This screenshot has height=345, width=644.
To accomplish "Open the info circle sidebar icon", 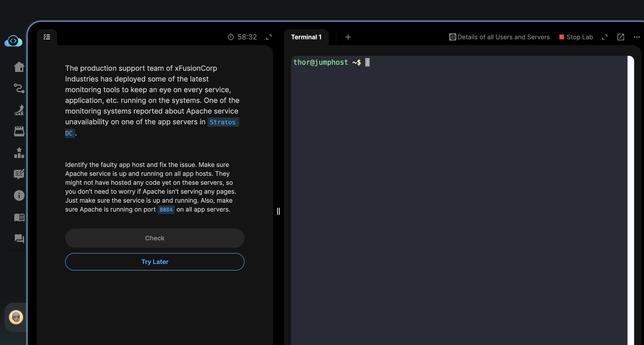I will (19, 195).
